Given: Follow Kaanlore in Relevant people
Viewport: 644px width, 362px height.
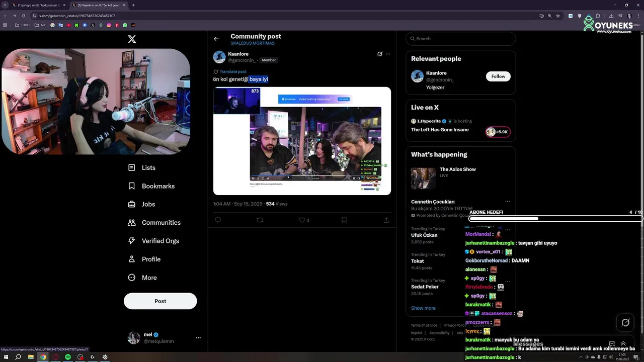Looking at the screenshot, I should point(498,76).
